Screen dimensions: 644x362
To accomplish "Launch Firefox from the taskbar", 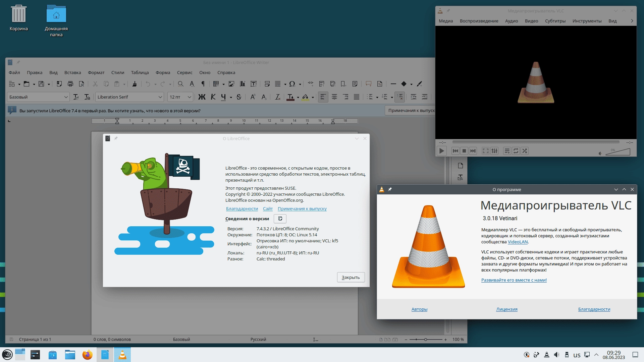I will pos(87,355).
